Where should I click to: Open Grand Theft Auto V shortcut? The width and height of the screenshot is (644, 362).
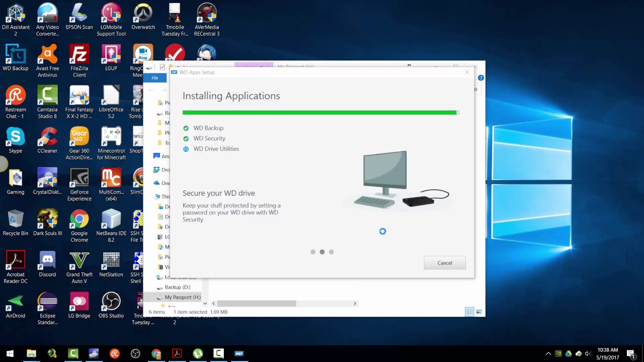pos(79,267)
